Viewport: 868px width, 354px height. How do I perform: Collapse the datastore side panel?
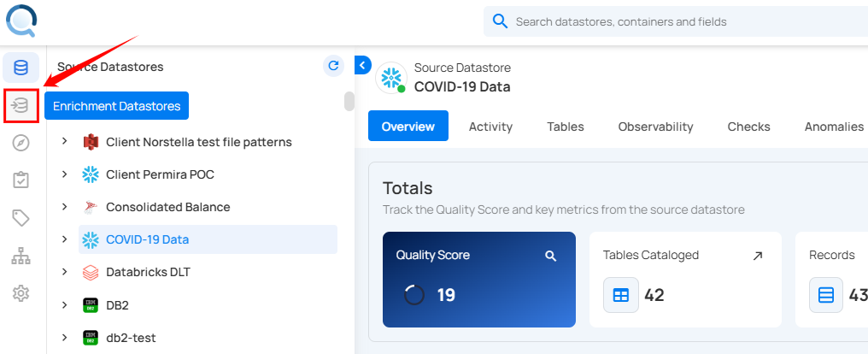click(362, 65)
